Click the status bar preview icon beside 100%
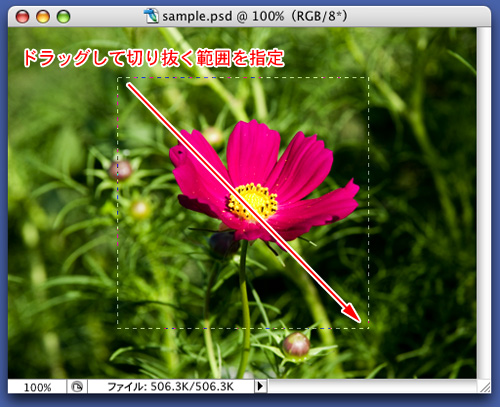Viewport: 500px width, 407px height. point(77,387)
